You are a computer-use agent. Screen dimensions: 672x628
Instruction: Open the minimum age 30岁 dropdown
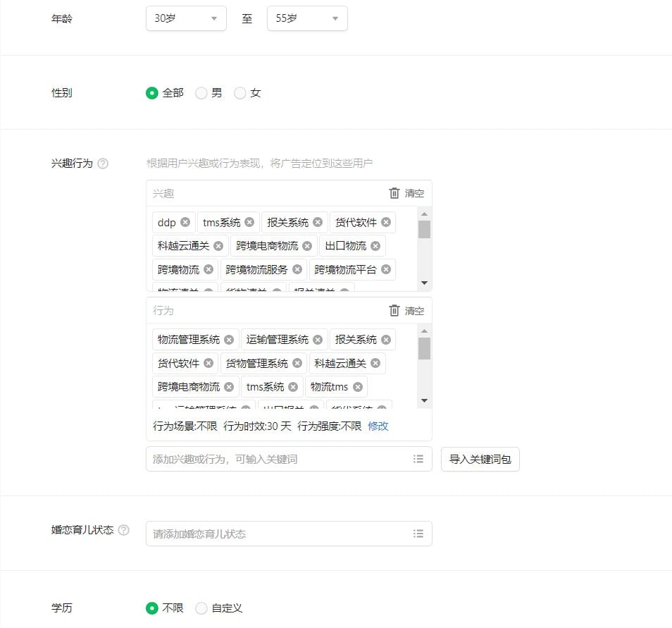pos(186,19)
